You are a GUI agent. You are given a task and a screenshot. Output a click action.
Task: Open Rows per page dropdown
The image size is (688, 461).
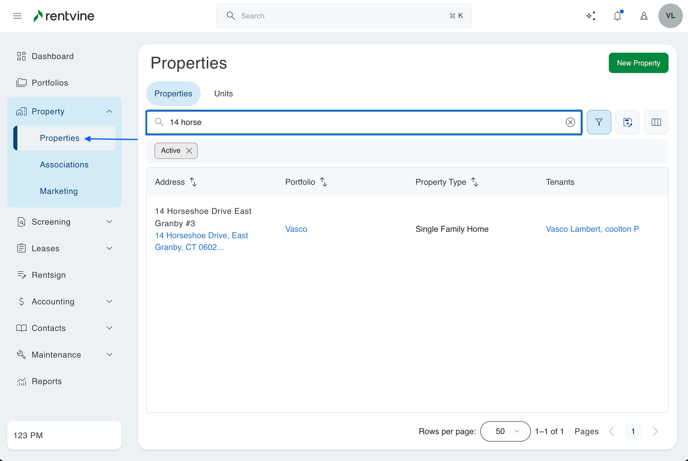505,431
